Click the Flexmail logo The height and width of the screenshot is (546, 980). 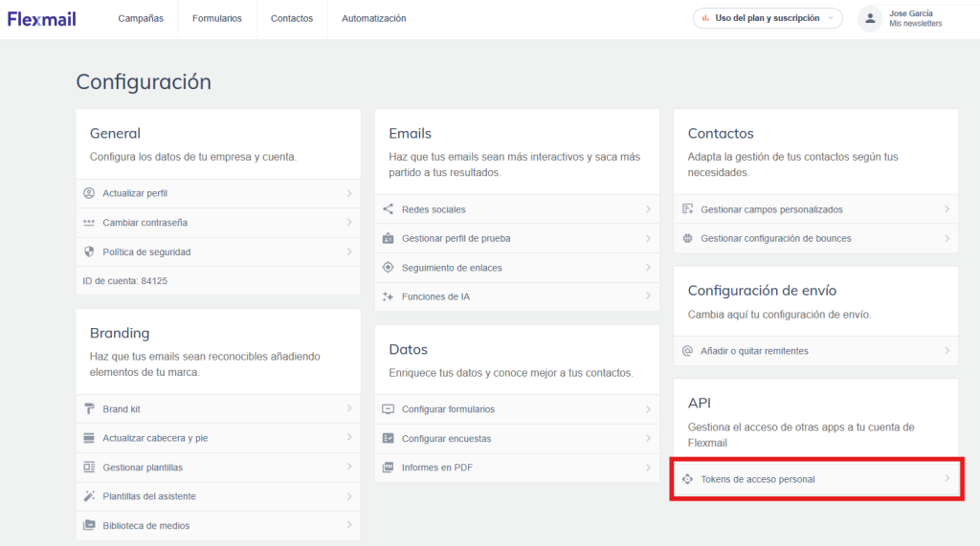[x=42, y=19]
